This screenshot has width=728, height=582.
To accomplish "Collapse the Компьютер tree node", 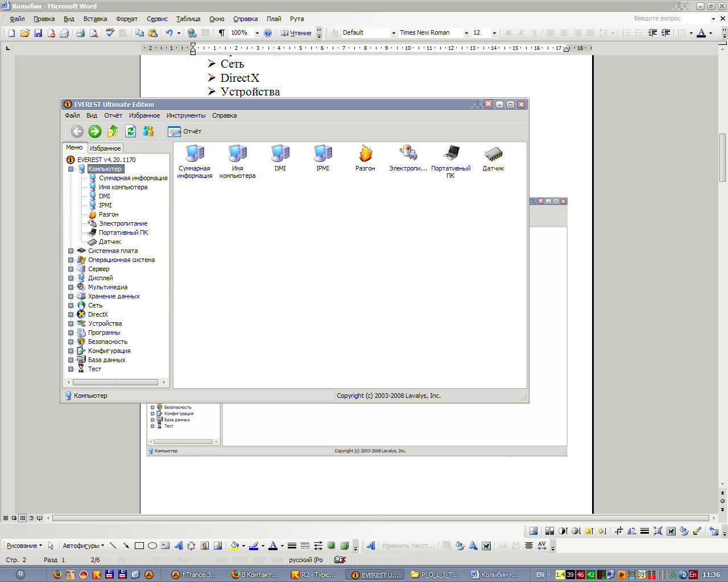I will [71, 169].
